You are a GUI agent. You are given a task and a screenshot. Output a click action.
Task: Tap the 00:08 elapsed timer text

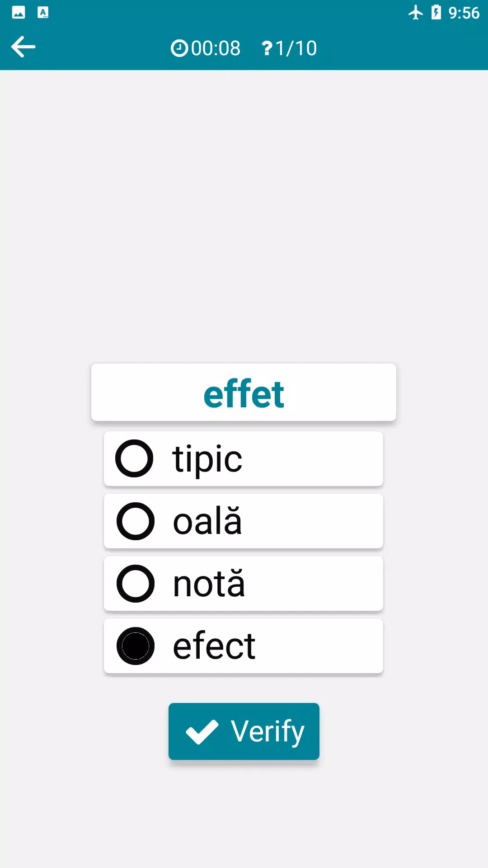[x=216, y=48]
